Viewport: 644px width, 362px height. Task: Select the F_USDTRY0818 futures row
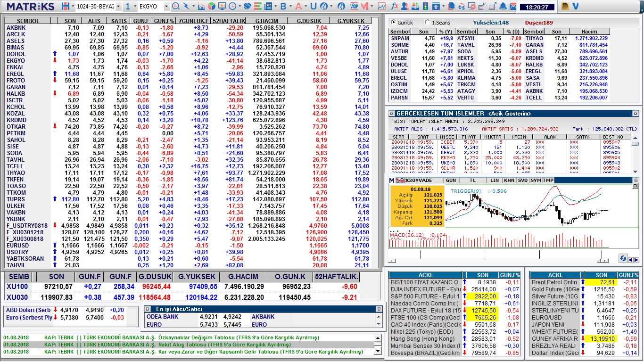(x=189, y=226)
